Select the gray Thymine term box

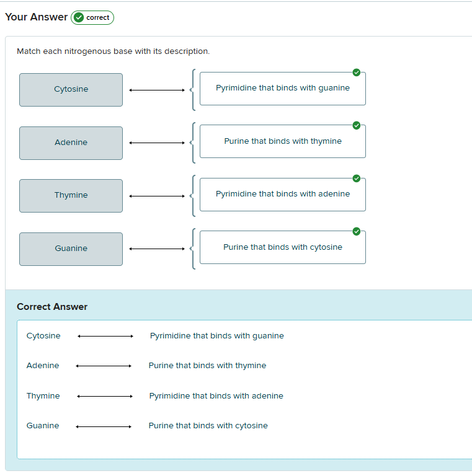(71, 196)
